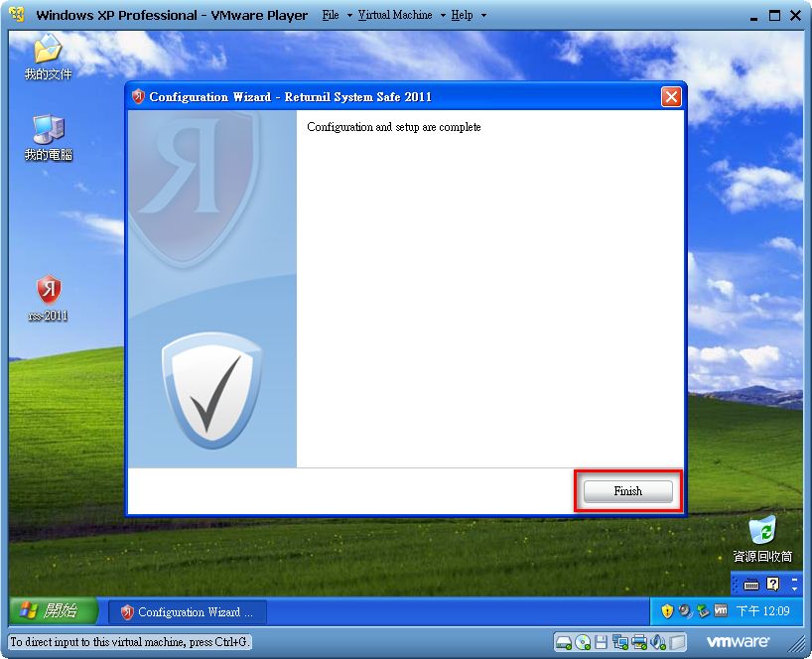Click 'Configuration and setup are complete' text
Image resolution: width=812 pixels, height=659 pixels.
[393, 127]
